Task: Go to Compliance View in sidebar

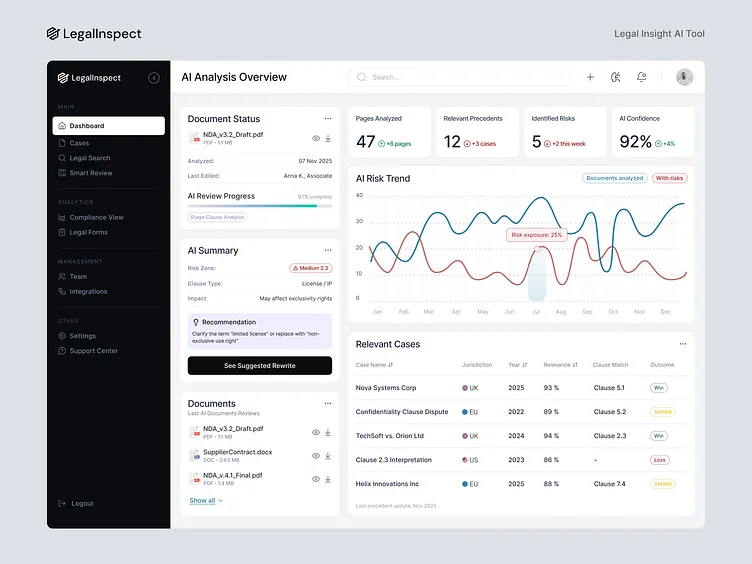Action: [x=96, y=217]
